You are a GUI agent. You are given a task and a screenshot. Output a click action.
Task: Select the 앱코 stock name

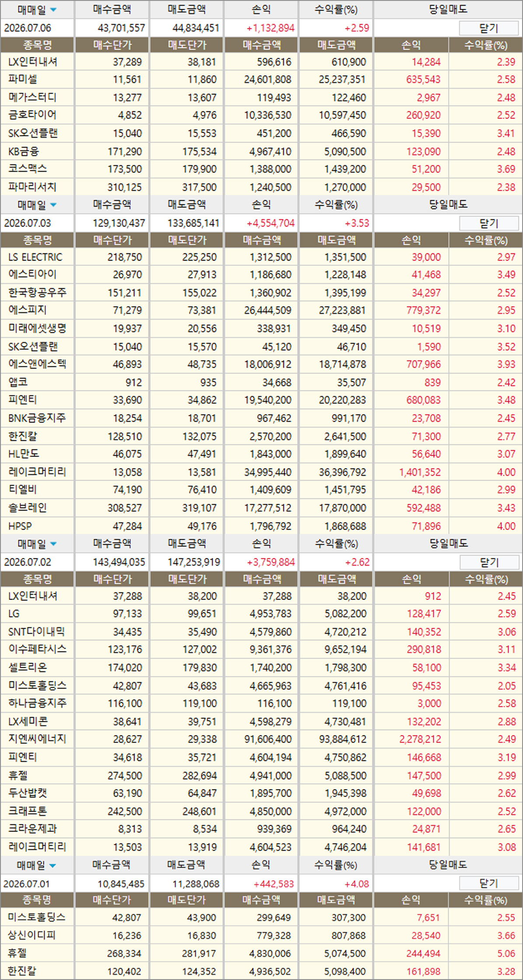coord(18,382)
